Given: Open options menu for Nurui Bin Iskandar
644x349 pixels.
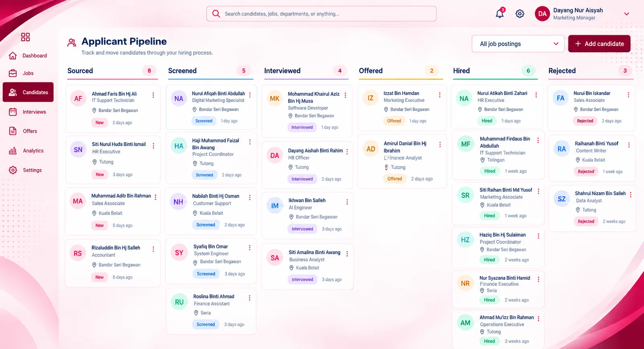Looking at the screenshot, I should tap(628, 95).
